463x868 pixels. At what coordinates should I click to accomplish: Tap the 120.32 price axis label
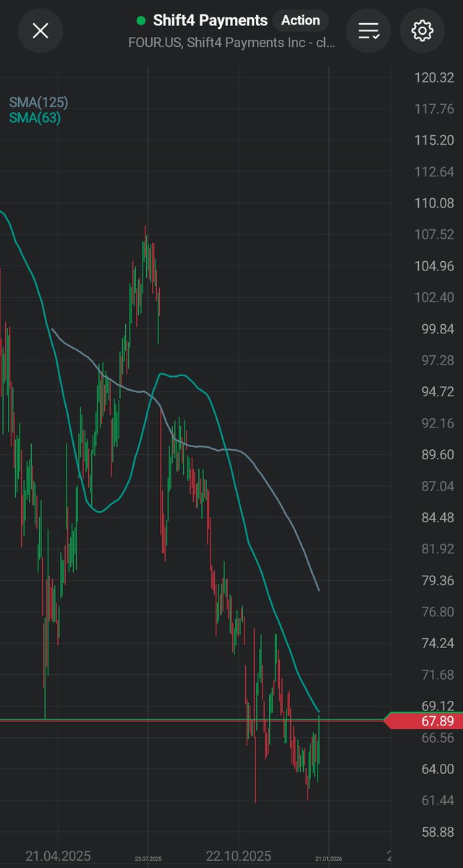433,77
